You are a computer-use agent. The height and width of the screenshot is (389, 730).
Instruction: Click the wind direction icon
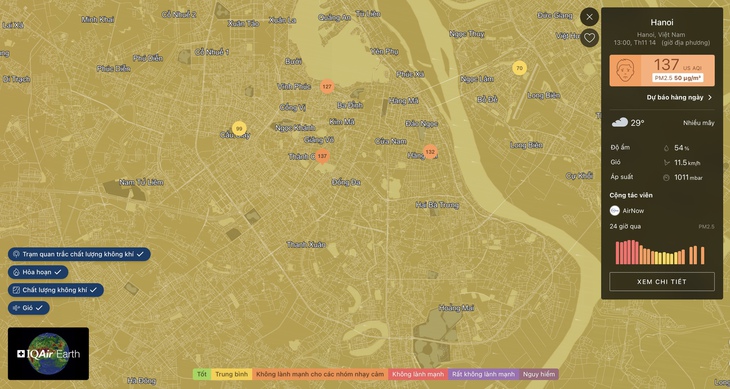[x=666, y=162]
